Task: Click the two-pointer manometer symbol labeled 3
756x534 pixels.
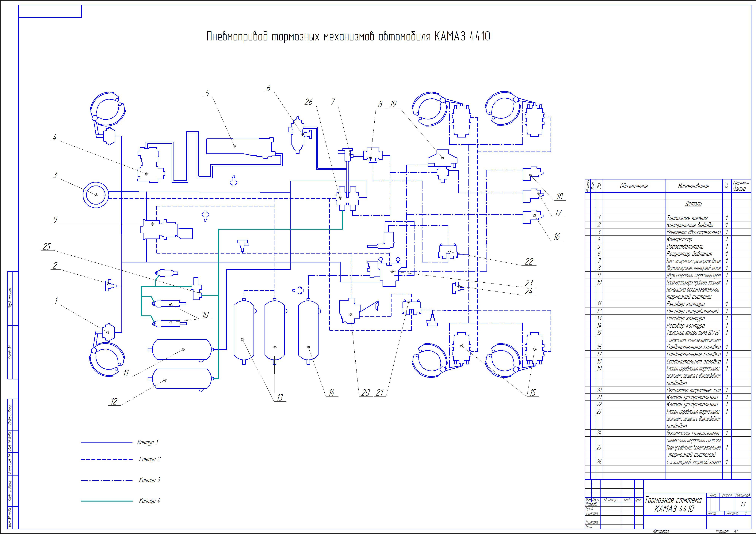Action: coord(95,195)
